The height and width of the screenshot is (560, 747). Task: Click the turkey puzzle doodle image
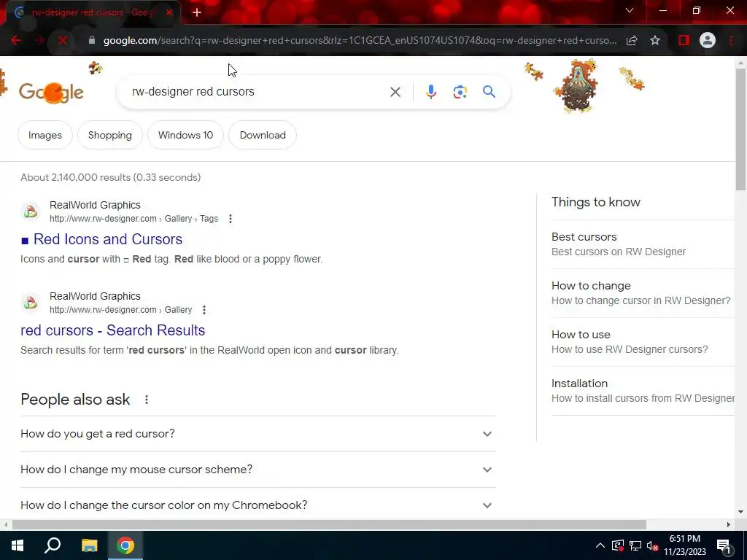(x=576, y=86)
